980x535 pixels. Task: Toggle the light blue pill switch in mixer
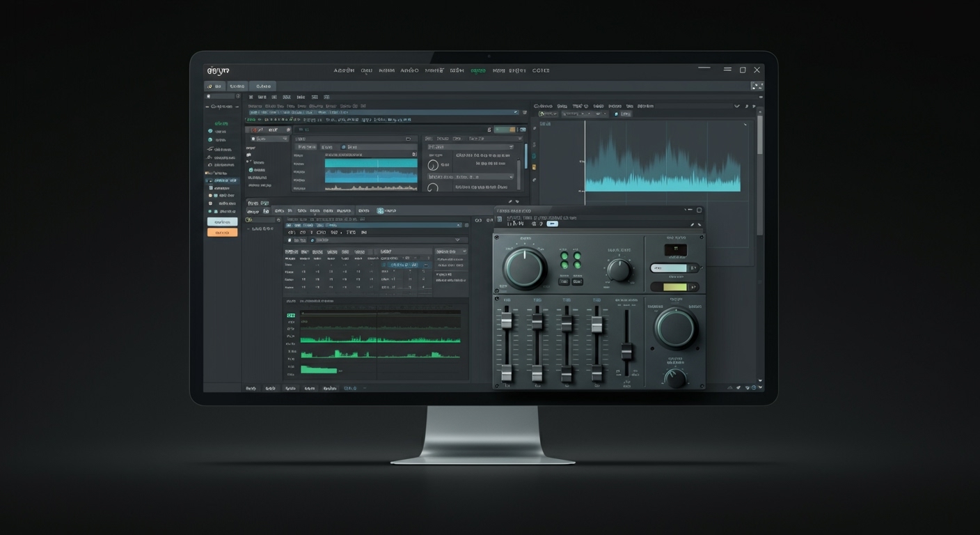pos(674,268)
